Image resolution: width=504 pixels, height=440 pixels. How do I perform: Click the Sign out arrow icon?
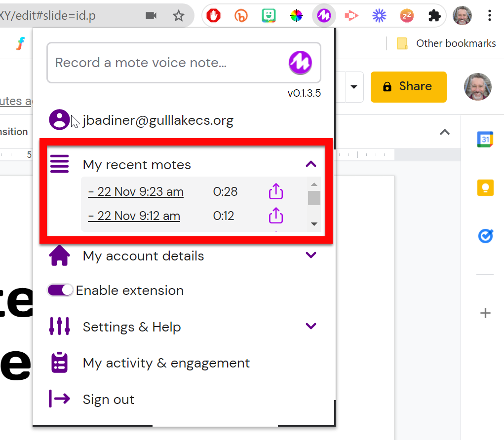click(59, 399)
